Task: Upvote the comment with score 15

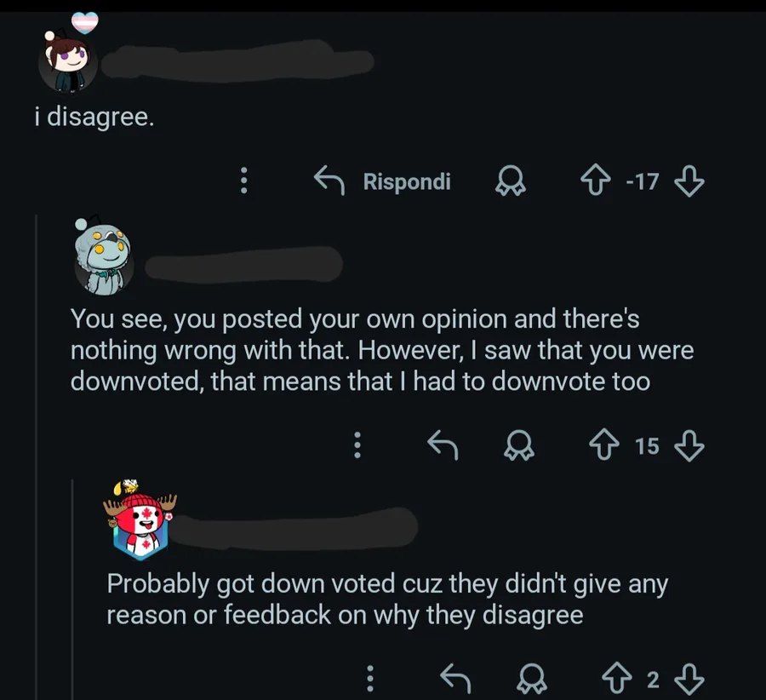Action: pyautogui.click(x=604, y=445)
